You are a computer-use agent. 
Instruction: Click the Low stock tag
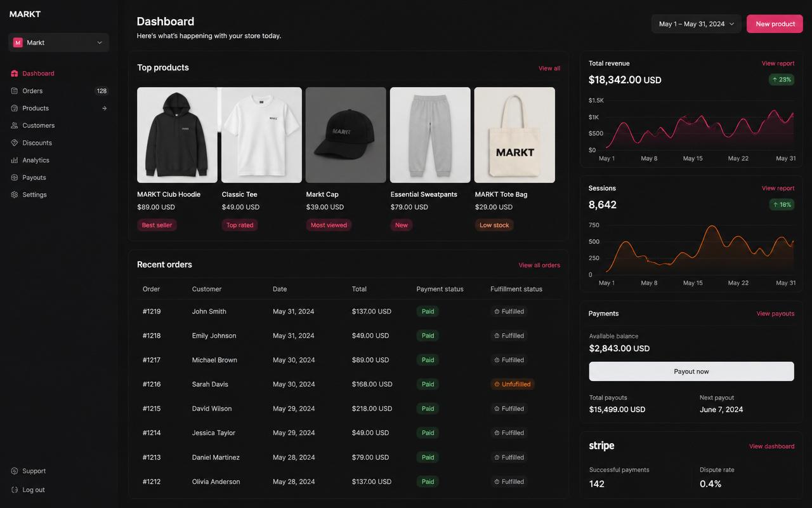(494, 225)
